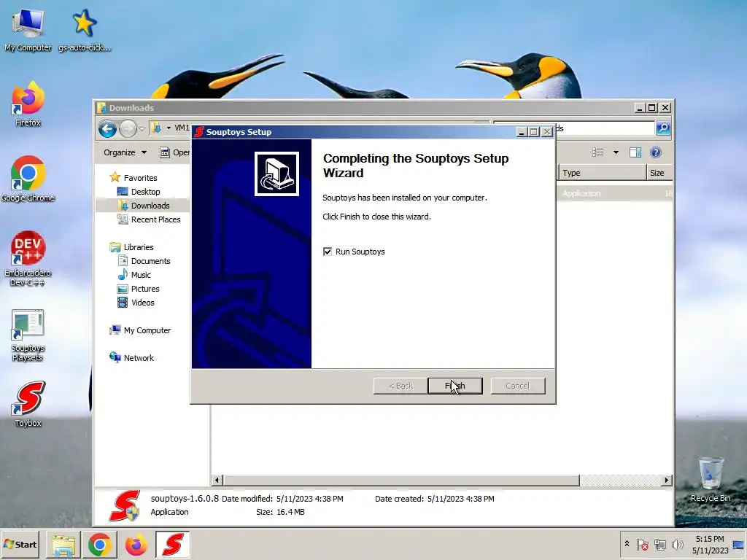The height and width of the screenshot is (560, 747).
Task: Open Firefox from the taskbar
Action: pyautogui.click(x=136, y=545)
